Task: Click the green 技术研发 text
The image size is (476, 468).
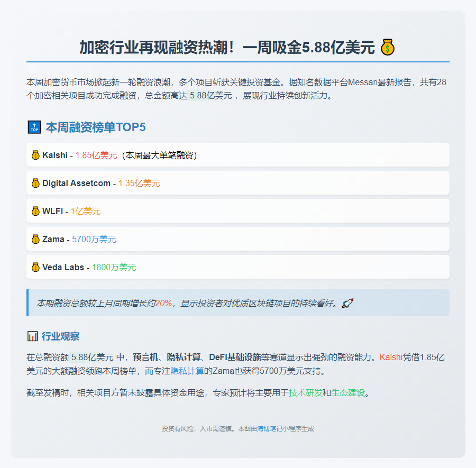Action: (305, 393)
